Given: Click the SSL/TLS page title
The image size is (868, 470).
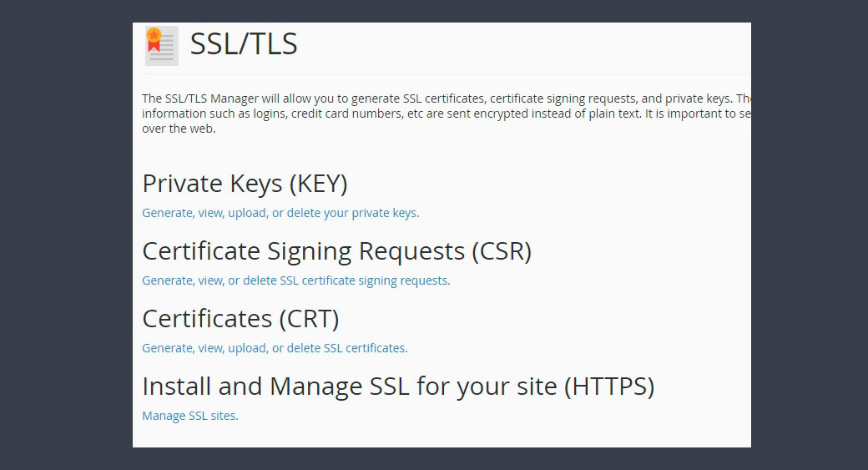Looking at the screenshot, I should tap(244, 44).
